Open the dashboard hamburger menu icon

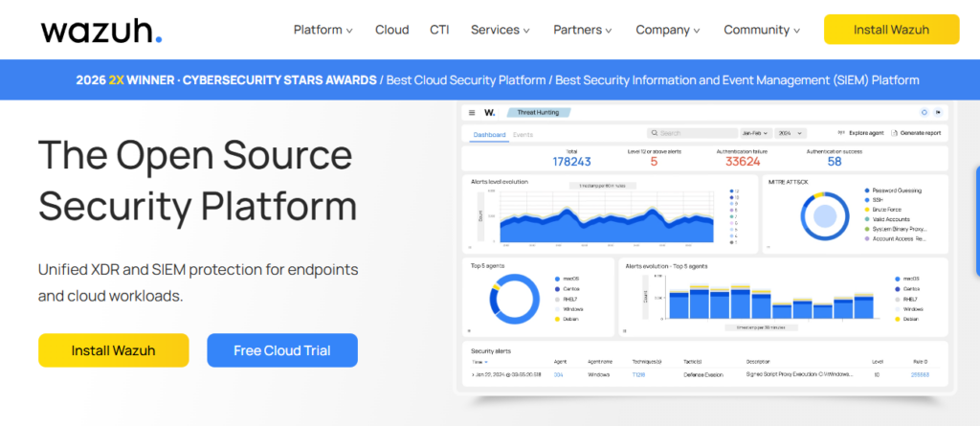click(472, 113)
